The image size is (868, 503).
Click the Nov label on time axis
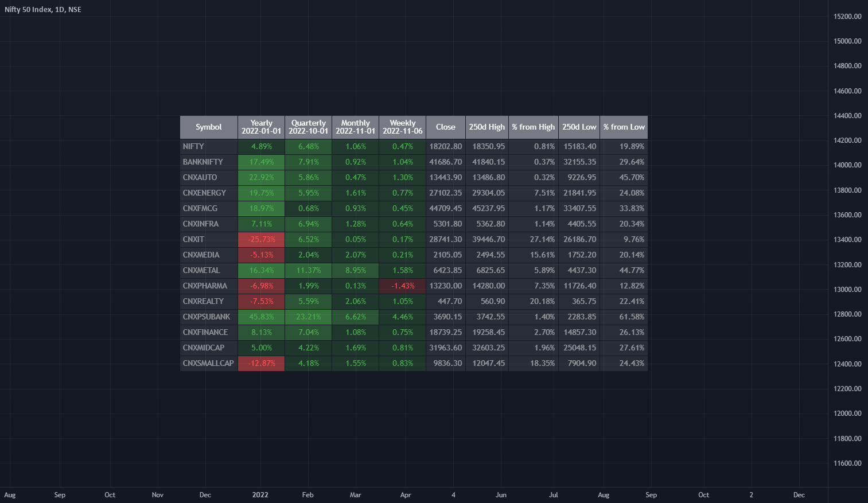click(x=158, y=495)
